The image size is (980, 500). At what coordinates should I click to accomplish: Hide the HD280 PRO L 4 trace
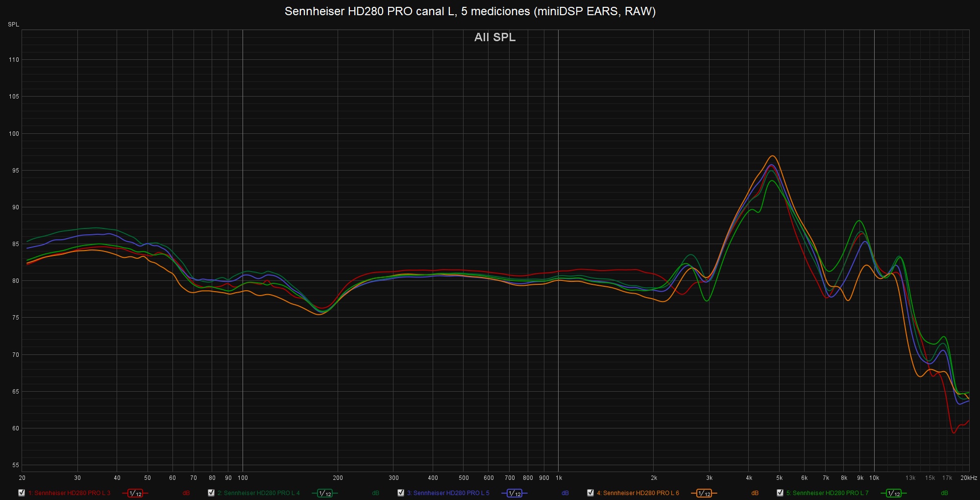(211, 493)
